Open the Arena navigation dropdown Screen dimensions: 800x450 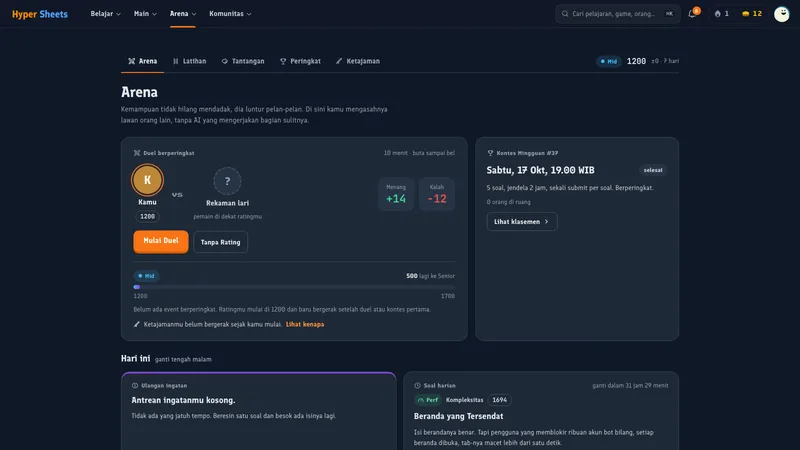(183, 14)
